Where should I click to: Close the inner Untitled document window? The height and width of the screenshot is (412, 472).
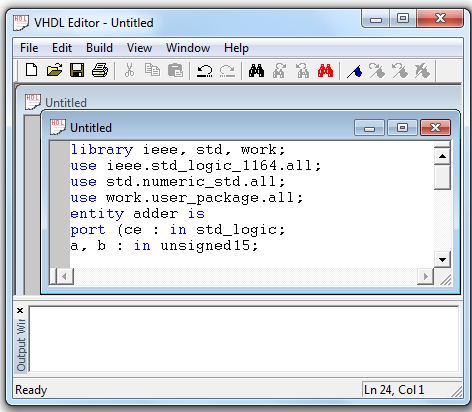tap(435, 128)
